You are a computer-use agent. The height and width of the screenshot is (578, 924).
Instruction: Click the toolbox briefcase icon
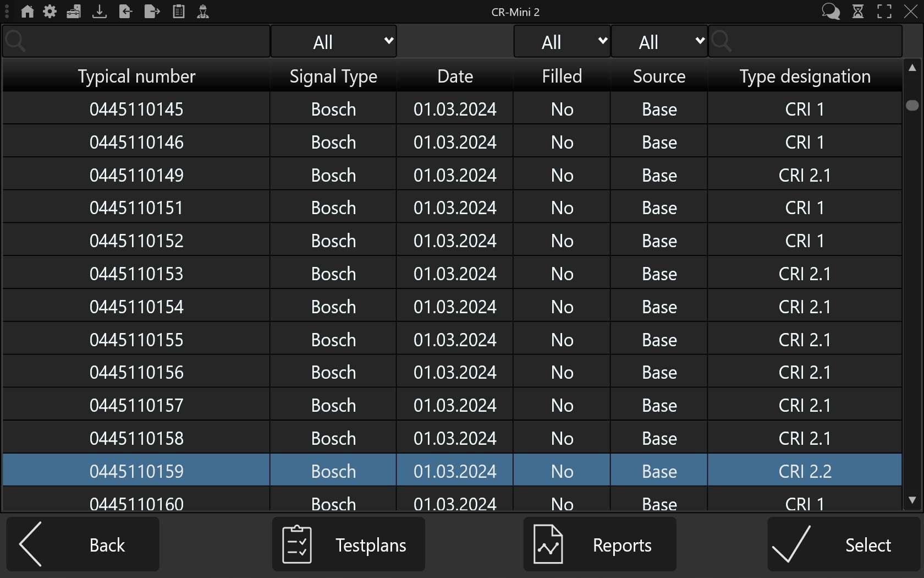coord(74,12)
